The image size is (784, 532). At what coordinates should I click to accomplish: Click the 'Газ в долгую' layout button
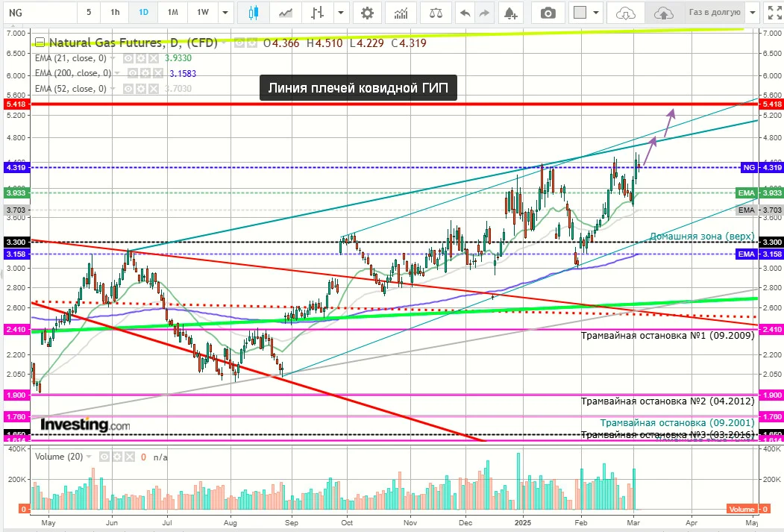(x=715, y=13)
